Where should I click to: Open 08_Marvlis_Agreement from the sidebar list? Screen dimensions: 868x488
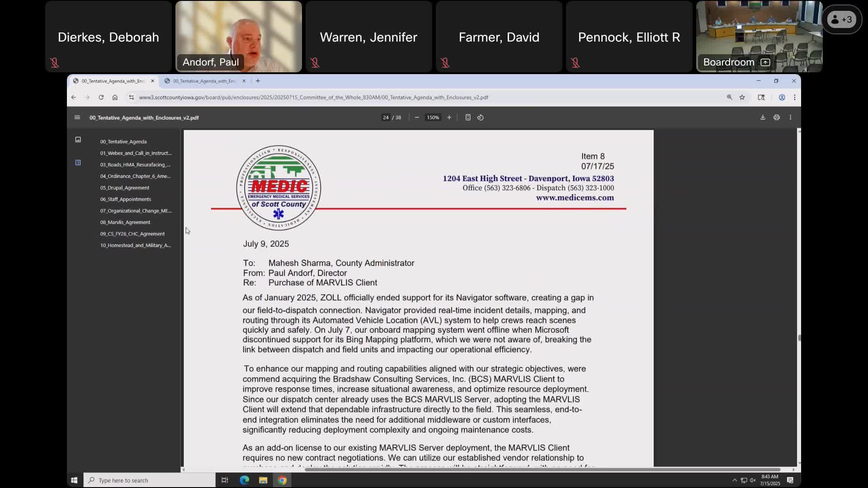pos(125,222)
